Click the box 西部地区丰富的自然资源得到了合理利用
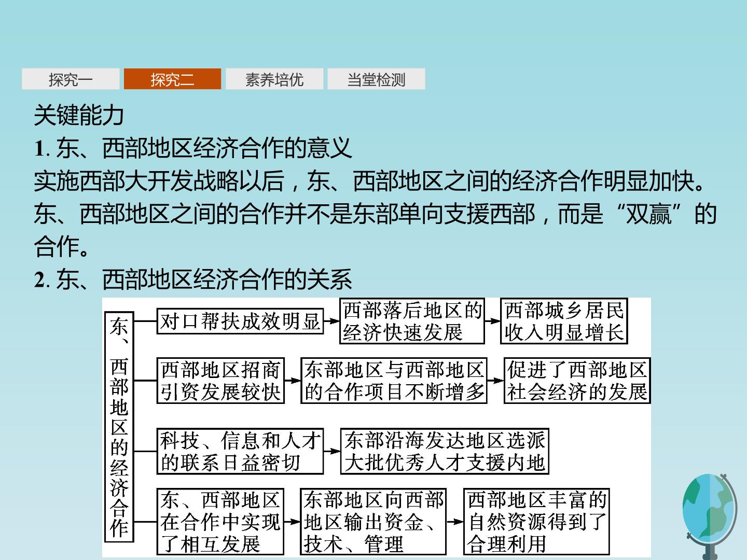Screen dimensions: 747x560 [536, 522]
